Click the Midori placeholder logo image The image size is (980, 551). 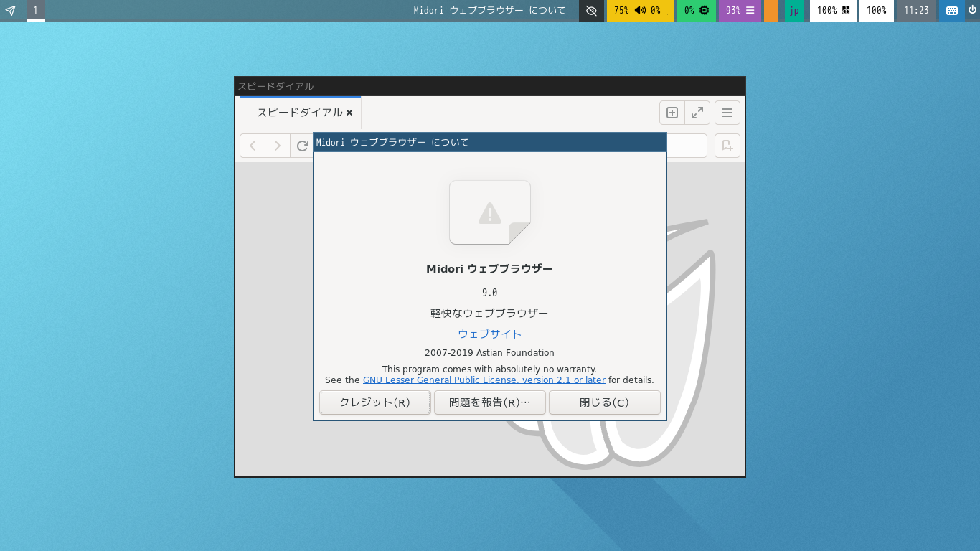490,212
